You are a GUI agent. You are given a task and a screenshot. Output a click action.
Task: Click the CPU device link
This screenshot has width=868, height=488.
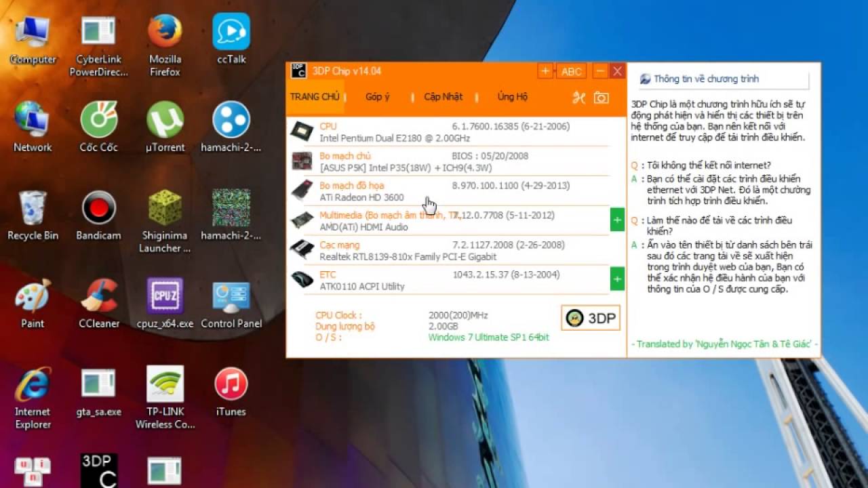click(x=328, y=126)
